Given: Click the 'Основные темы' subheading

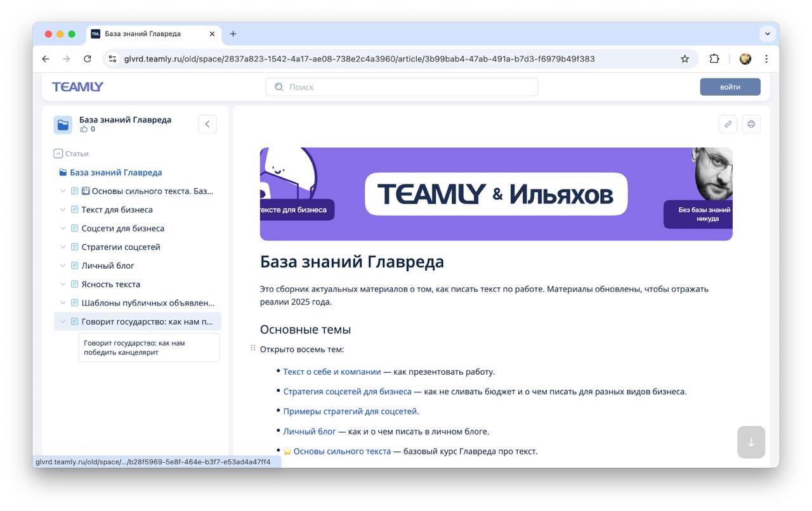Looking at the screenshot, I should 305,330.
